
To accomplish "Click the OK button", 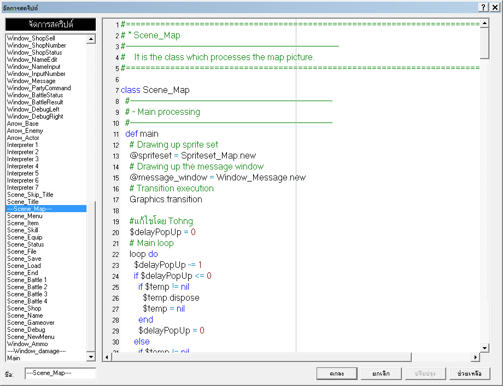I will click(337, 373).
